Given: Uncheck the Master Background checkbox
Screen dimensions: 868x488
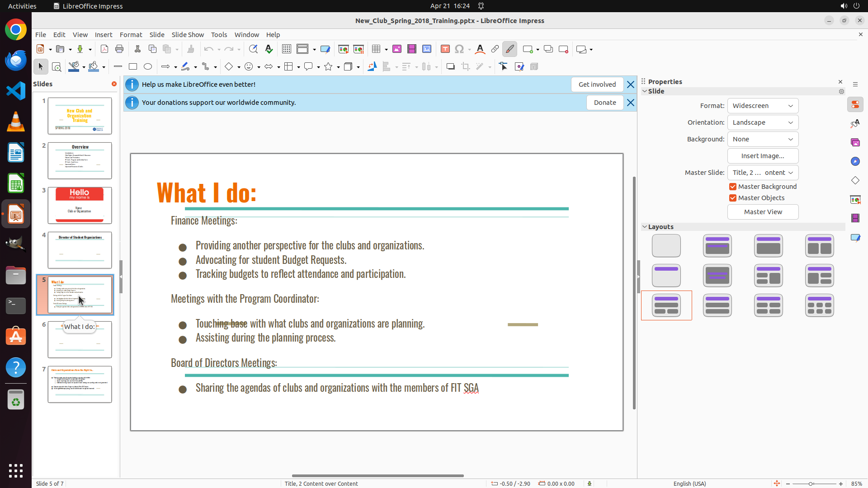Looking at the screenshot, I should [733, 187].
